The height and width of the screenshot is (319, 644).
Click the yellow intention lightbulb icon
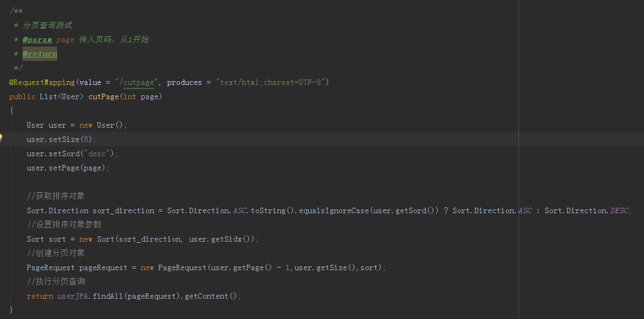tap(1, 138)
